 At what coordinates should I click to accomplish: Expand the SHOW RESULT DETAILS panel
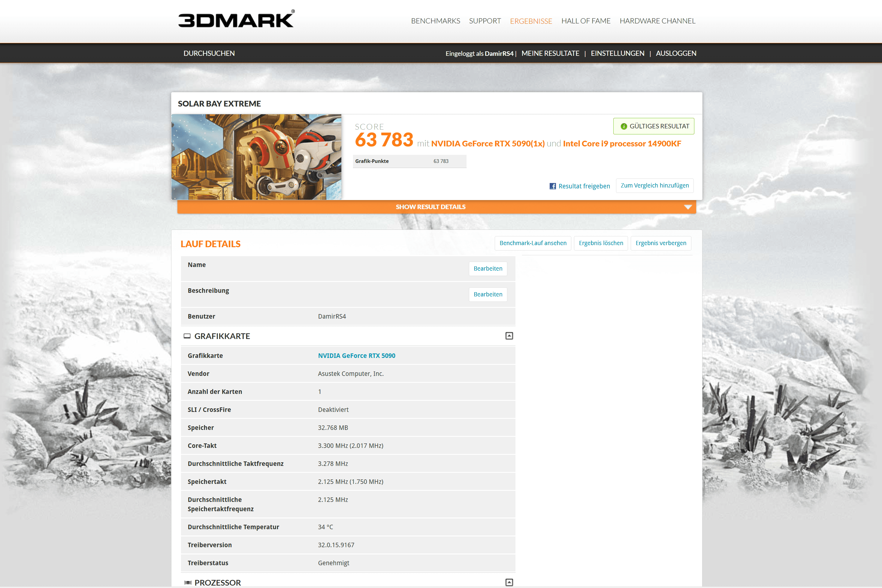coord(431,207)
